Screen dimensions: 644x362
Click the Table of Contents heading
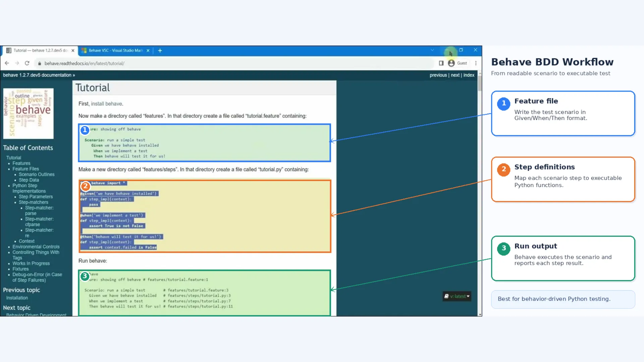click(x=28, y=148)
